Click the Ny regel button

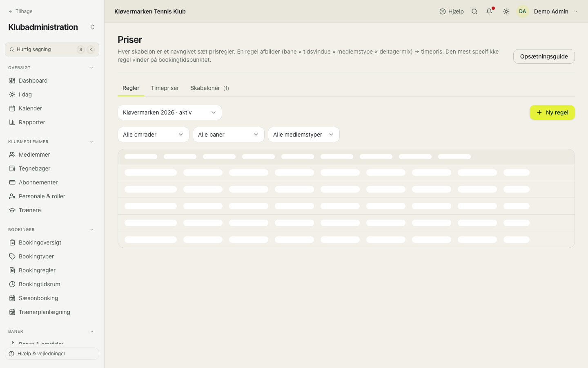click(x=552, y=112)
